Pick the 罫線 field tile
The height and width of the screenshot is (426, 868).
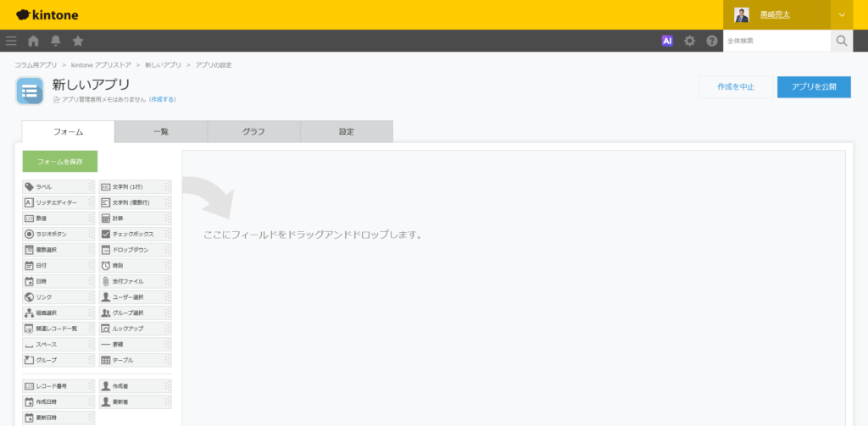[x=135, y=345]
